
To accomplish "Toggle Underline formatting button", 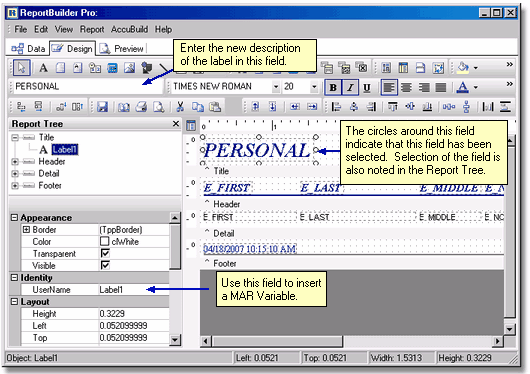I will [367, 88].
